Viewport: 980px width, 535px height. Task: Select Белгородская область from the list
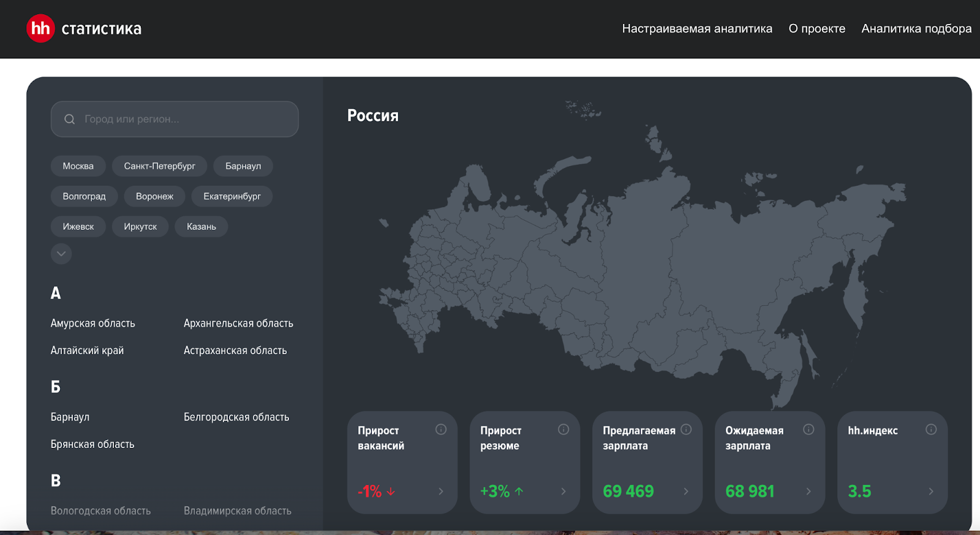[236, 417]
